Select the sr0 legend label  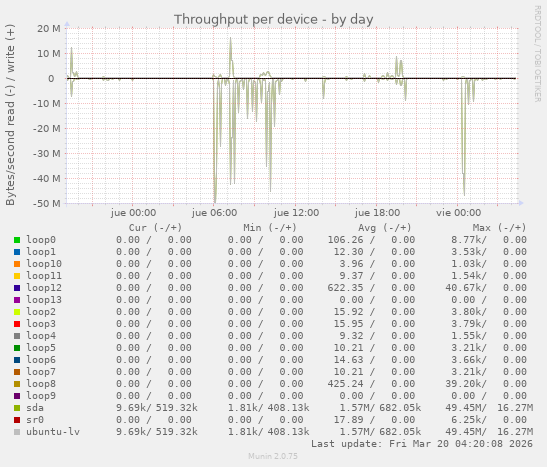[x=35, y=420]
